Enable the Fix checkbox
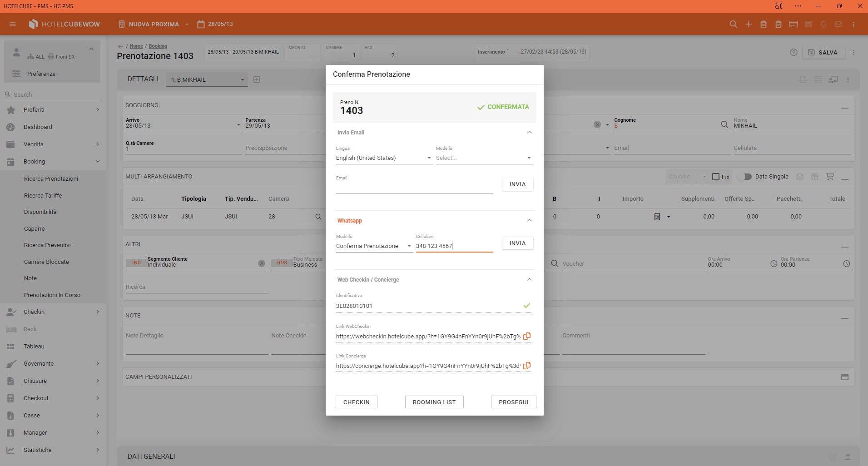This screenshot has height=466, width=868. click(716, 177)
